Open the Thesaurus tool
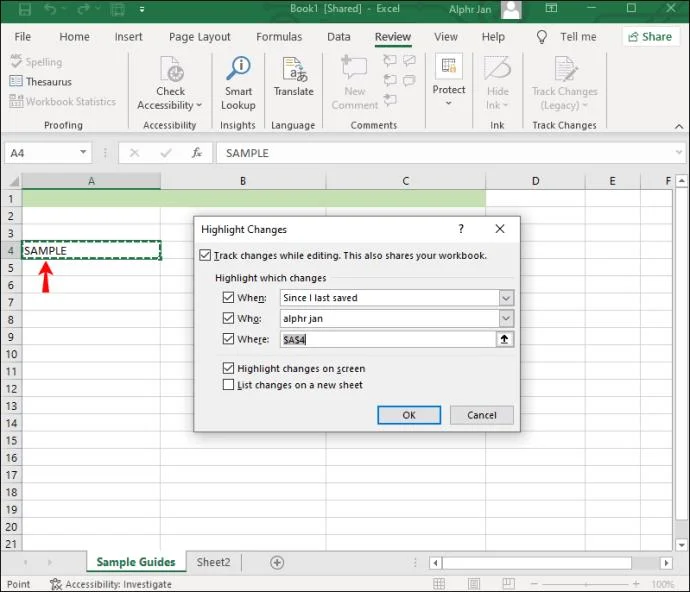The height and width of the screenshot is (592, 690). click(40, 81)
